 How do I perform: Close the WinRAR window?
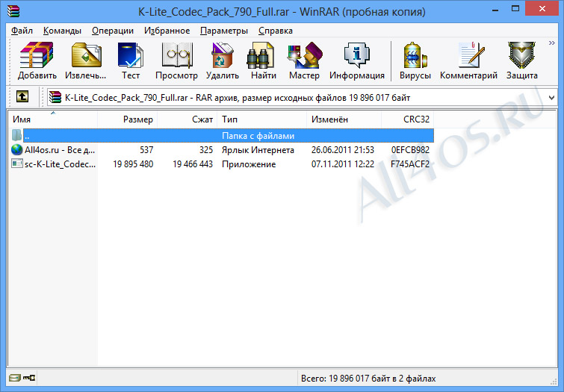coord(542,9)
